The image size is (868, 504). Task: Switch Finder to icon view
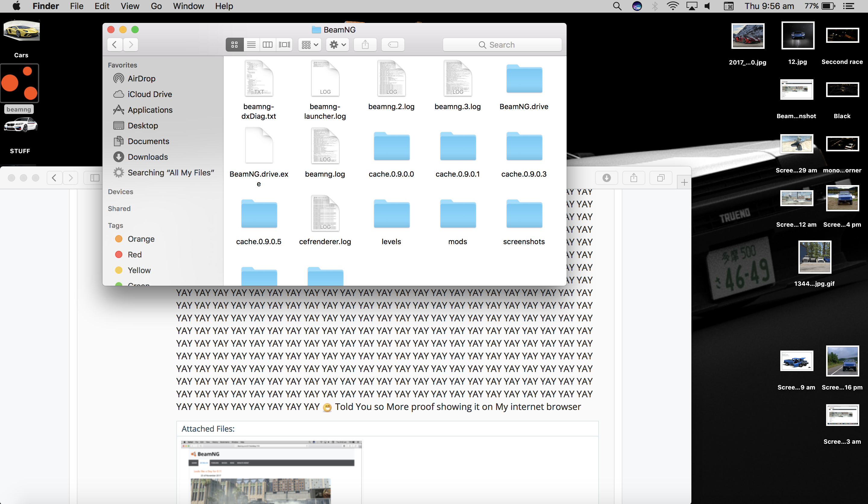(x=234, y=45)
